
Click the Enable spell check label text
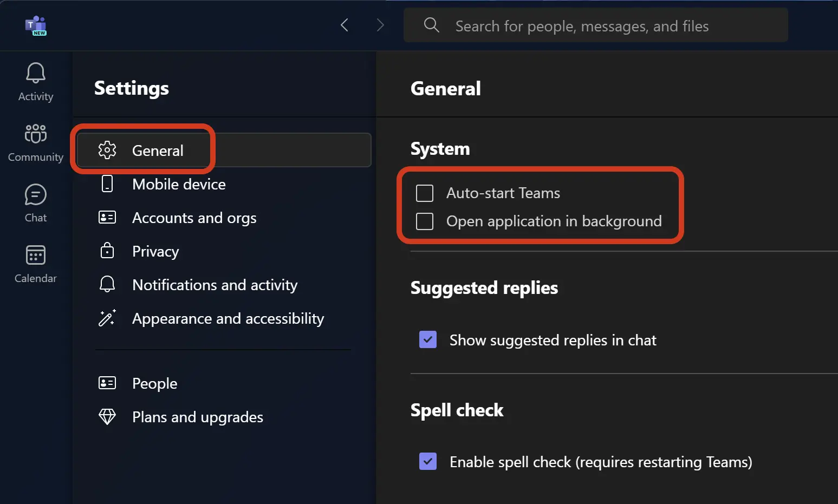601,462
